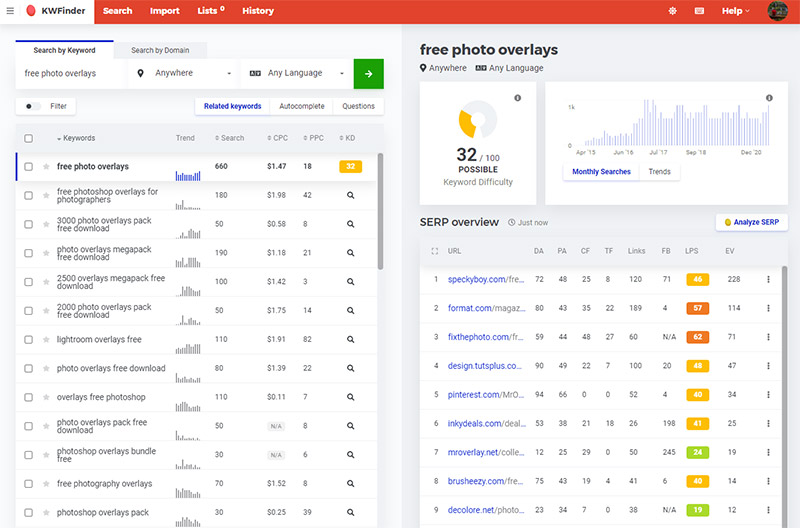
Task: Open settings gear in header
Action: click(x=672, y=11)
